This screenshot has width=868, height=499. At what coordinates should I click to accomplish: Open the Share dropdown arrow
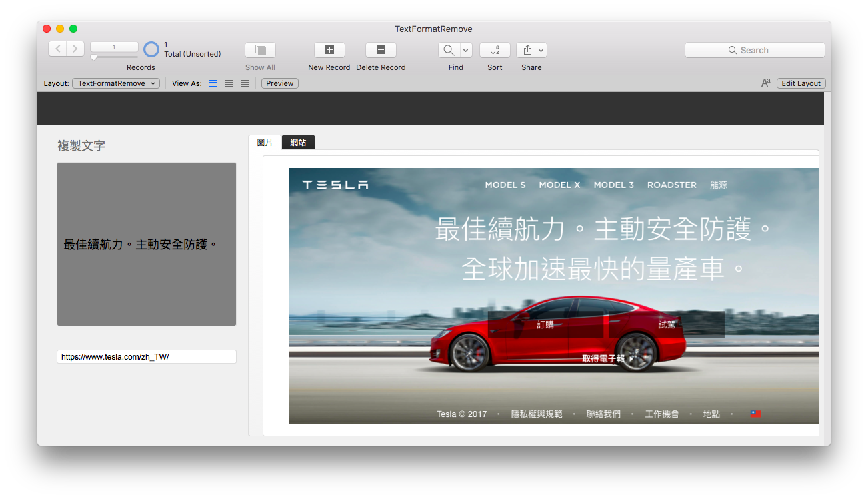pyautogui.click(x=541, y=50)
